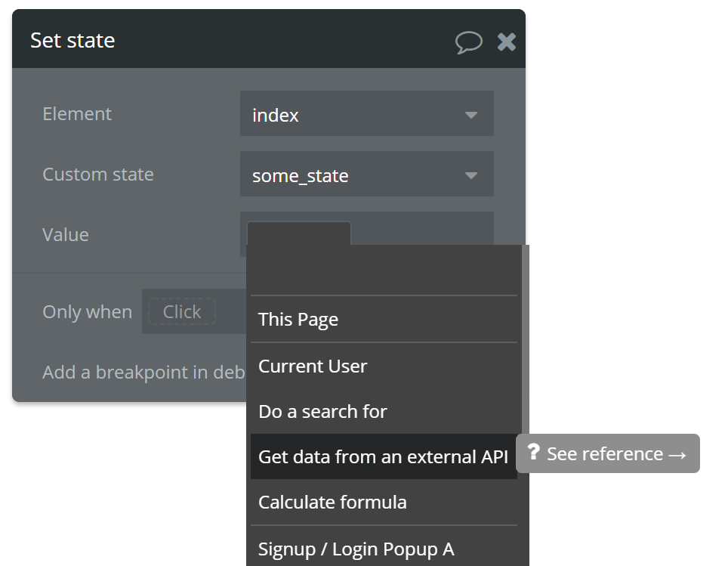Choose Get data from an external API

pos(384,456)
